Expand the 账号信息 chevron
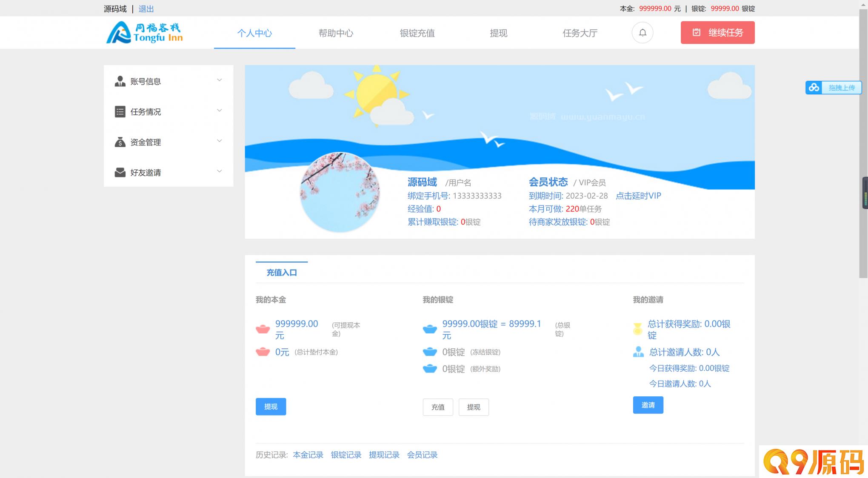This screenshot has height=478, width=868. point(220,80)
